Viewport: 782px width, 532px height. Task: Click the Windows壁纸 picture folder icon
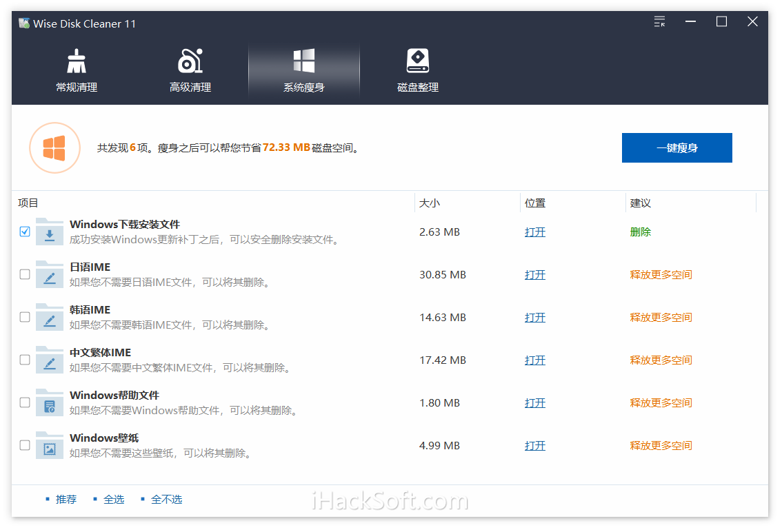(50, 445)
